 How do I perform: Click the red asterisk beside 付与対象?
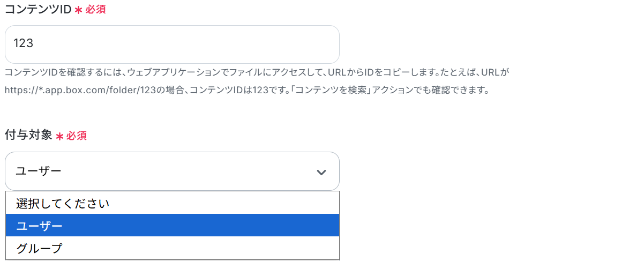coord(59,136)
